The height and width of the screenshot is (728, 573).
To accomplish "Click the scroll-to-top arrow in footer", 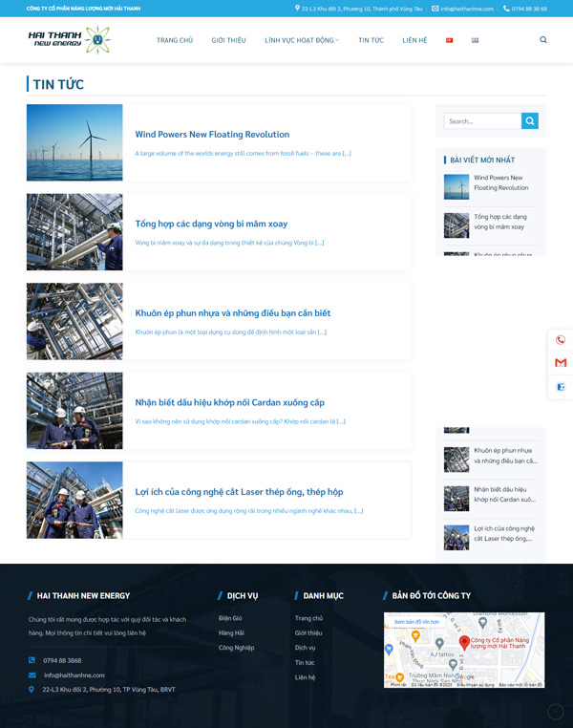I will (555, 712).
